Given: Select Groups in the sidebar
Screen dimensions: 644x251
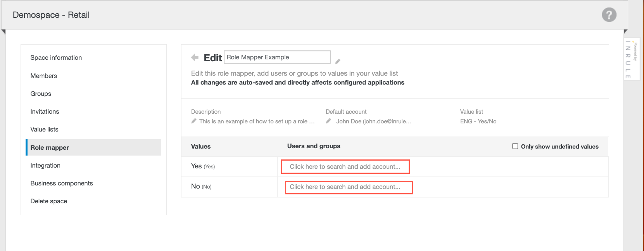Looking at the screenshot, I should 41,93.
